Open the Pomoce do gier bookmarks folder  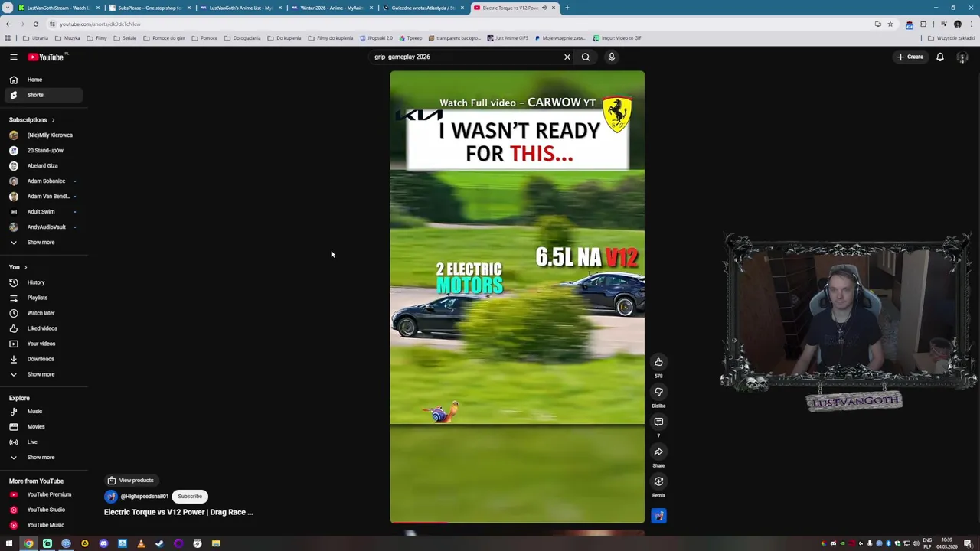(x=165, y=38)
